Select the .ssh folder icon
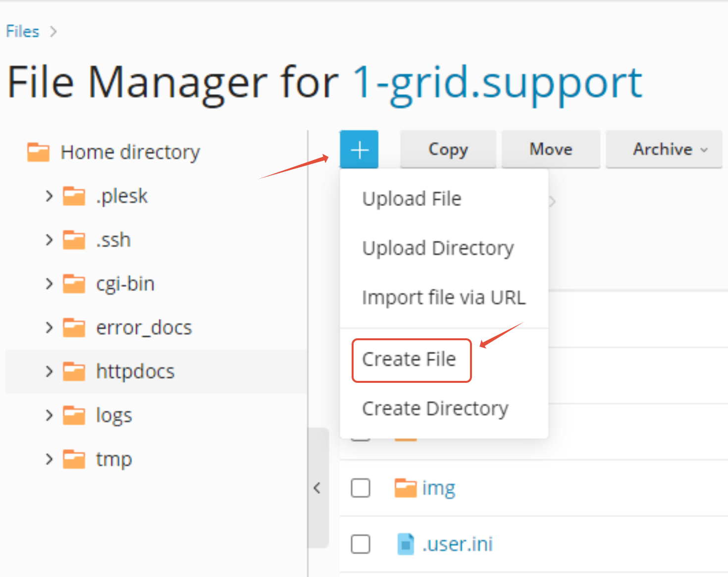 [74, 240]
